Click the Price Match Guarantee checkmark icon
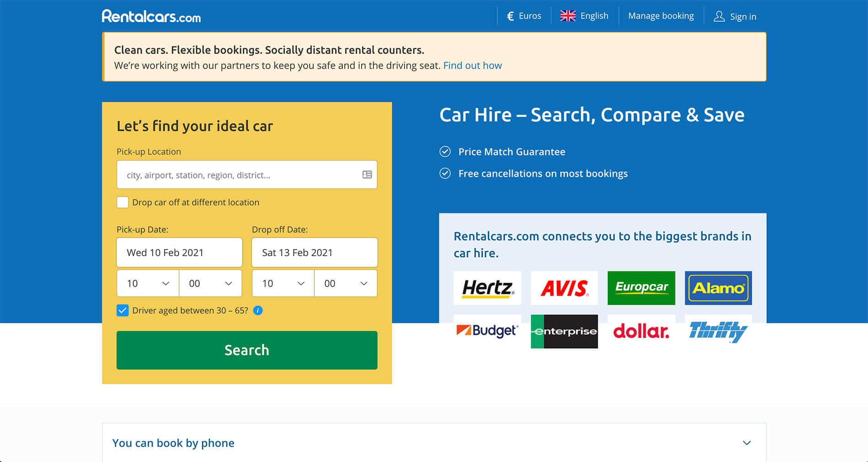 pyautogui.click(x=445, y=151)
